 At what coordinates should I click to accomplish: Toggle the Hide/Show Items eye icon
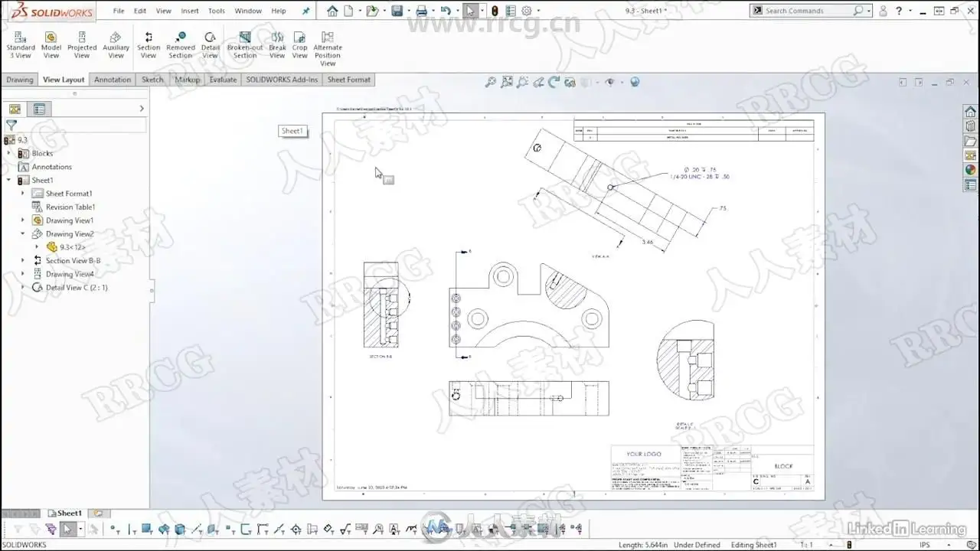[x=610, y=82]
